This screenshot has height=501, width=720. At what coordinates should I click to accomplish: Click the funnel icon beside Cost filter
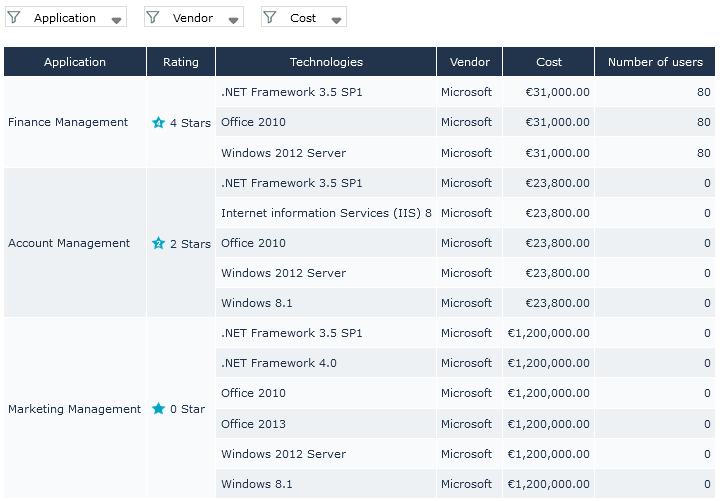[x=269, y=17]
